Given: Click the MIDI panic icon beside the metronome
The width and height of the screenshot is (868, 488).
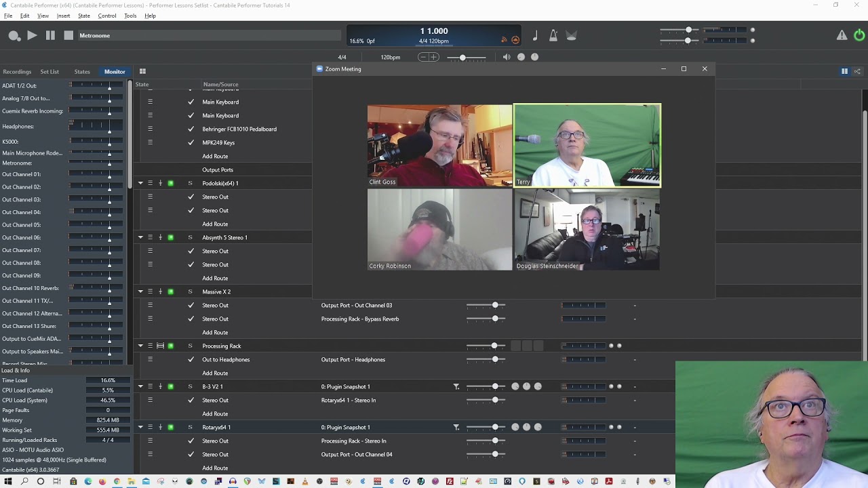Looking at the screenshot, I should (571, 36).
